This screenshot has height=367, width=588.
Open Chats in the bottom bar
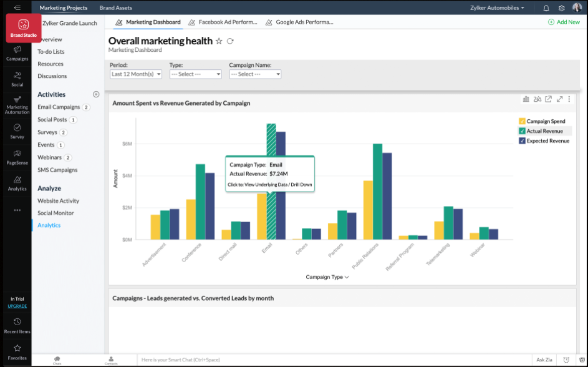[57, 360]
